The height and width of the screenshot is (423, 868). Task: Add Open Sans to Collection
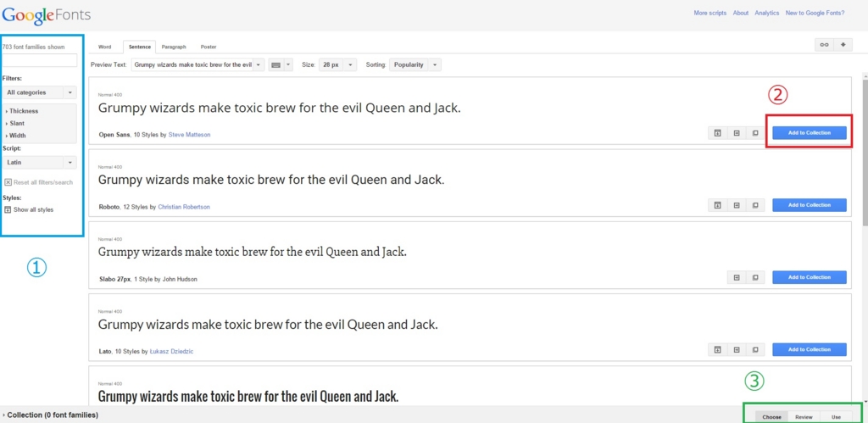pos(810,133)
